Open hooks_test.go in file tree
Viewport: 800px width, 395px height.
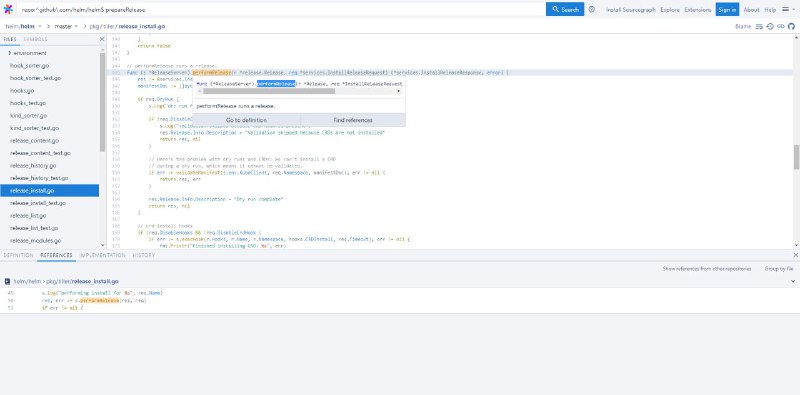coord(28,103)
